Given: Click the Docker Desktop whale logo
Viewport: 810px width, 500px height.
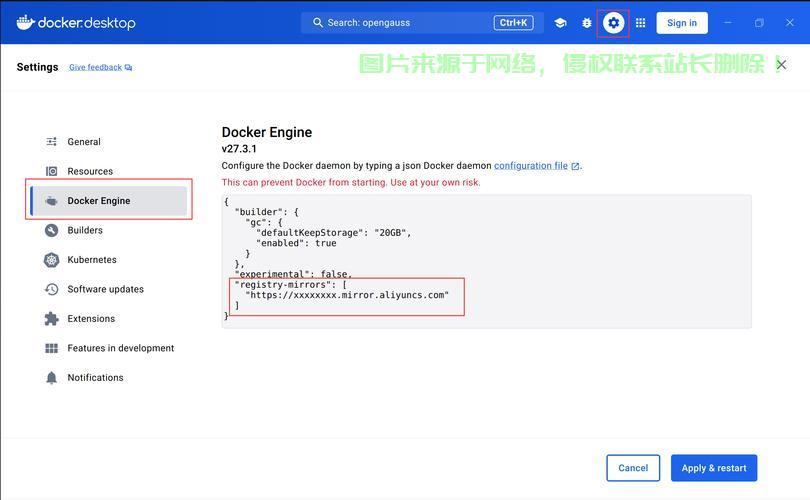Looking at the screenshot, I should [x=25, y=23].
